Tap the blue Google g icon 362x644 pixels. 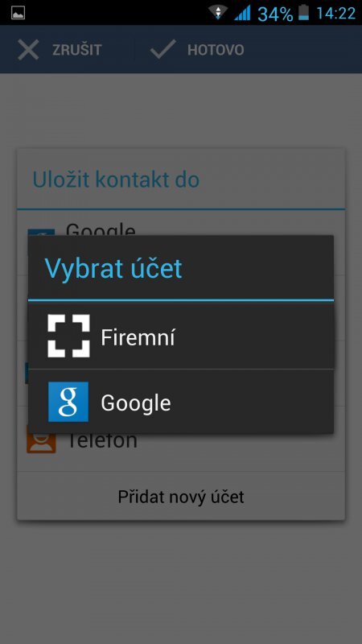point(68,402)
